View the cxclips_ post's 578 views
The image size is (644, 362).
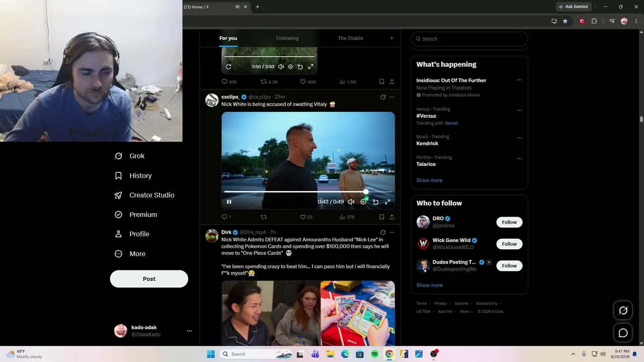(347, 217)
